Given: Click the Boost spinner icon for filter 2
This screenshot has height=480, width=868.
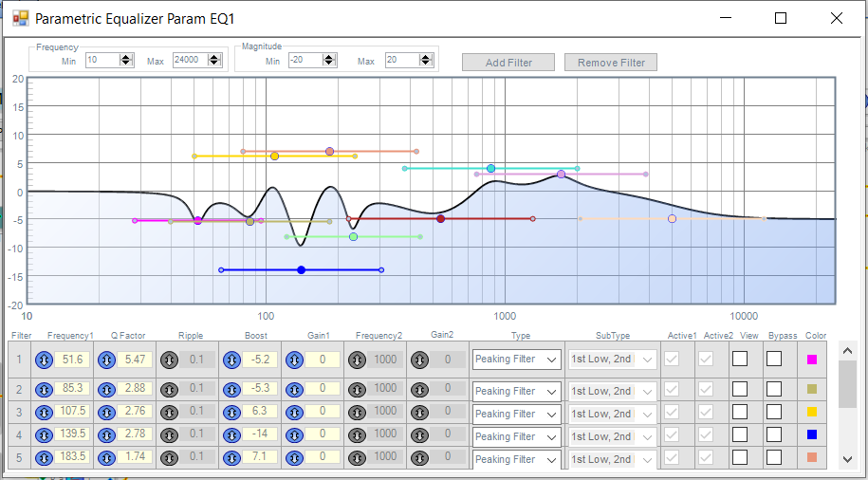Looking at the screenshot, I should 231,389.
